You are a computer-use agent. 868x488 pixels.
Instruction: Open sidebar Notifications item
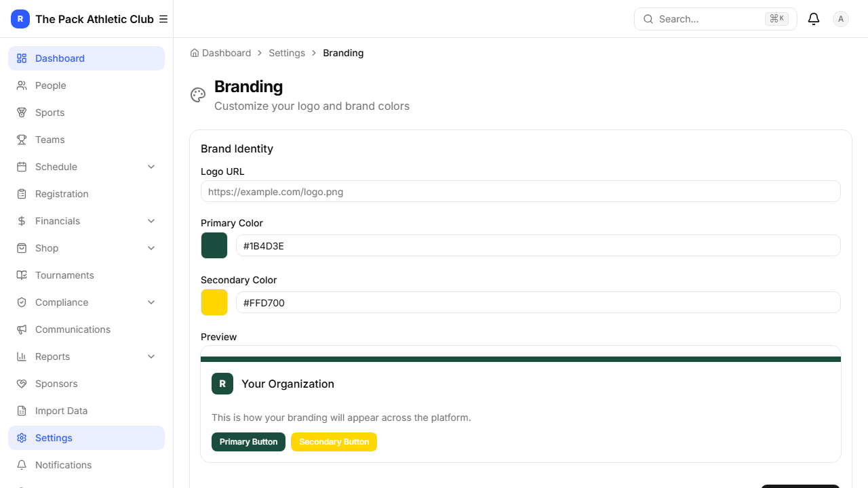pos(86,465)
